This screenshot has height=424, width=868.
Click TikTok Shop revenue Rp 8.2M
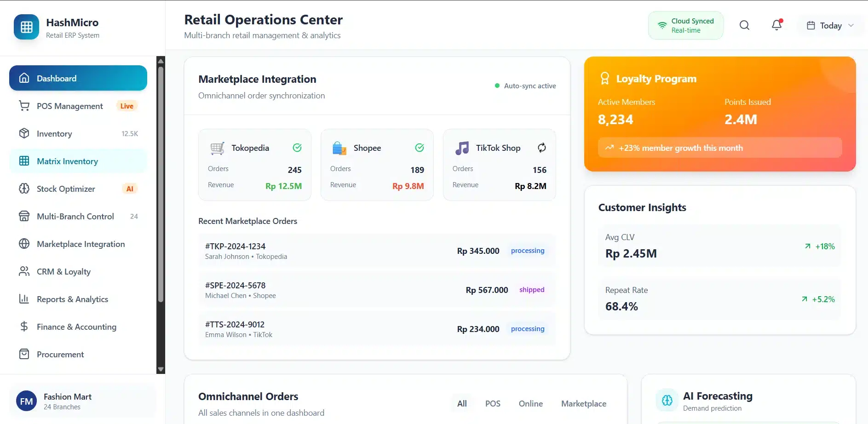(x=530, y=186)
